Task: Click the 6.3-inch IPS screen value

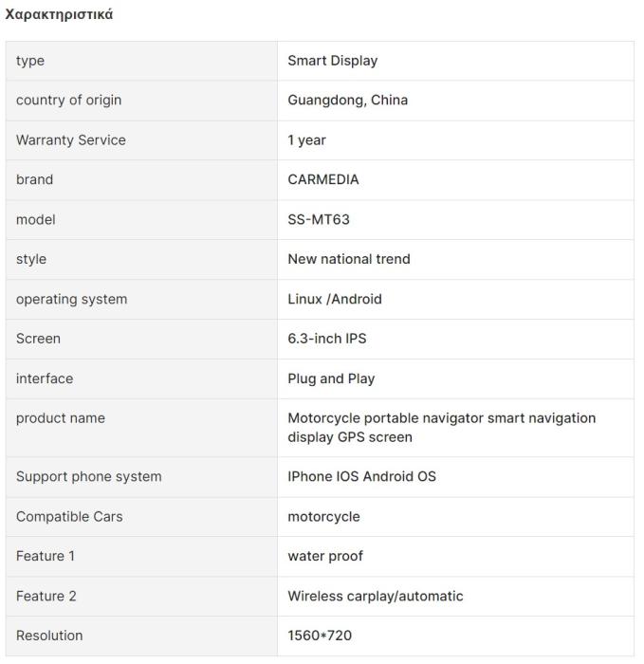Action: (x=326, y=340)
